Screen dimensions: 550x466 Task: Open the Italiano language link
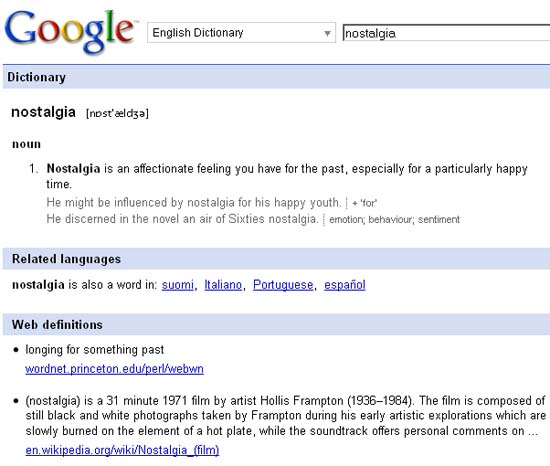point(223,285)
